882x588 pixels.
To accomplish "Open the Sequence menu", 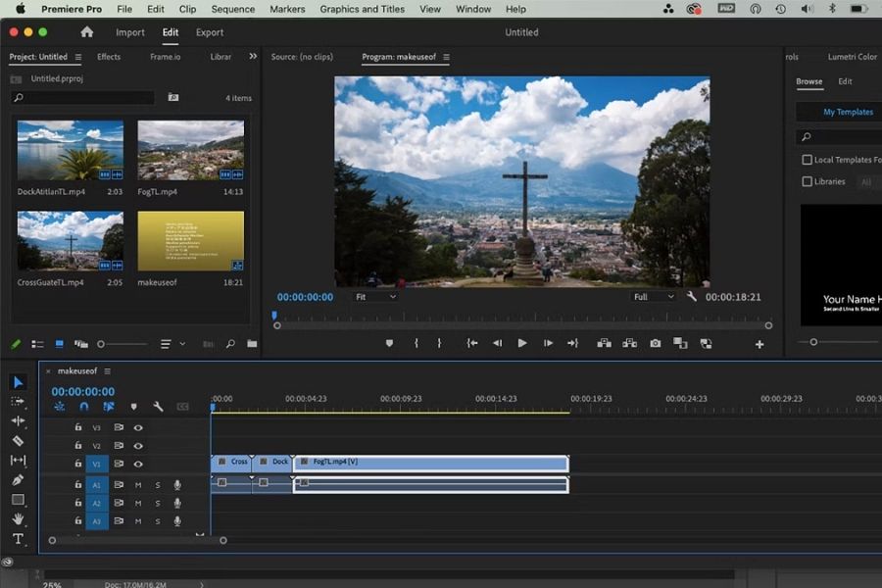I will coord(233,9).
